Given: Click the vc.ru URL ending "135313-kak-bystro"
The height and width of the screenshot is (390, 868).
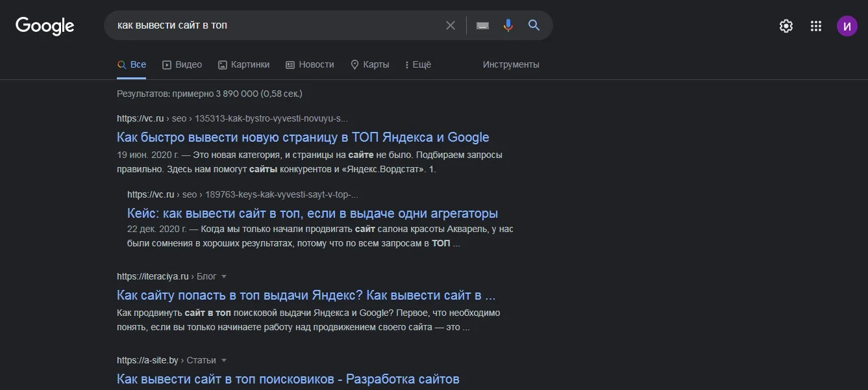Looking at the screenshot, I should [x=232, y=118].
